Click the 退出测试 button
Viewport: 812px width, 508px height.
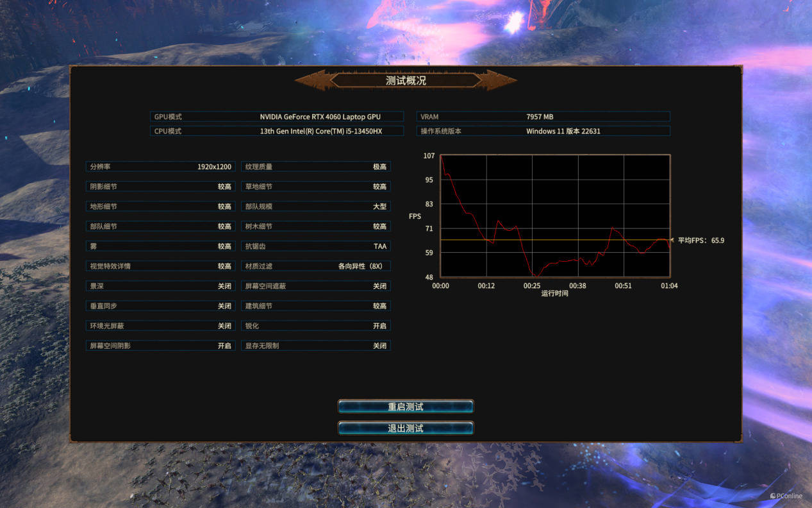pos(406,428)
